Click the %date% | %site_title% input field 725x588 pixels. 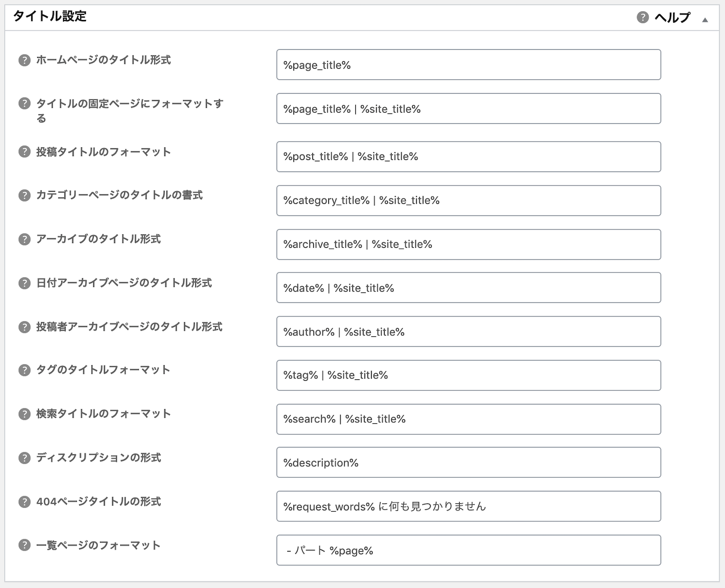[x=468, y=288]
